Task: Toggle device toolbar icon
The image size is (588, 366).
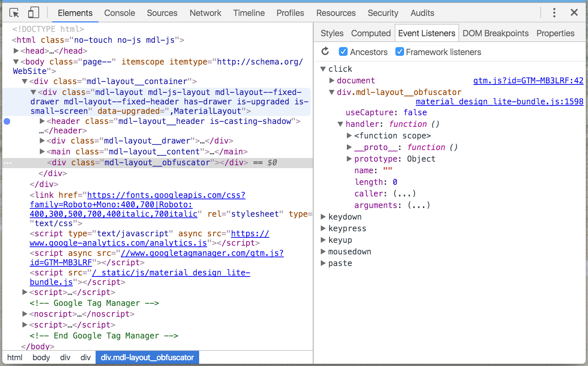Action: [33, 13]
